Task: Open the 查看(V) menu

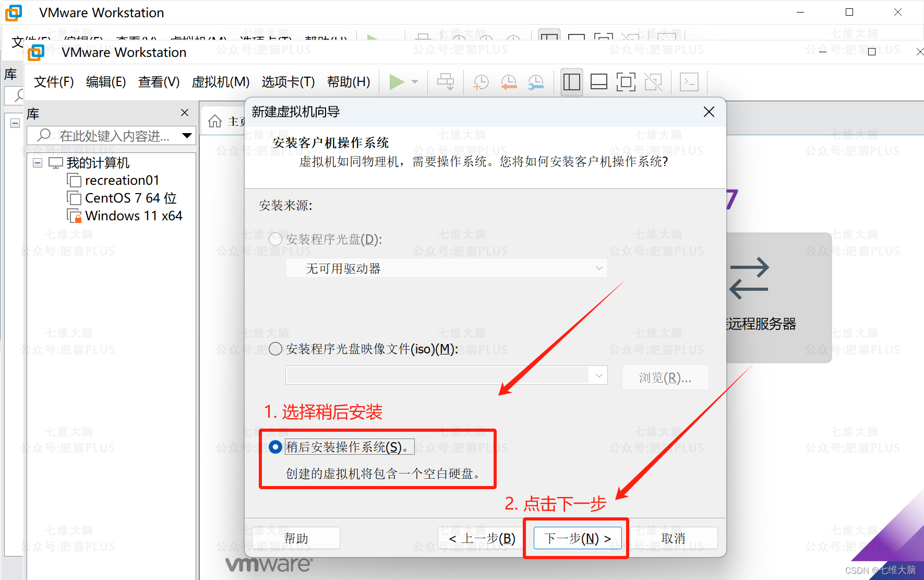Action: [159, 82]
